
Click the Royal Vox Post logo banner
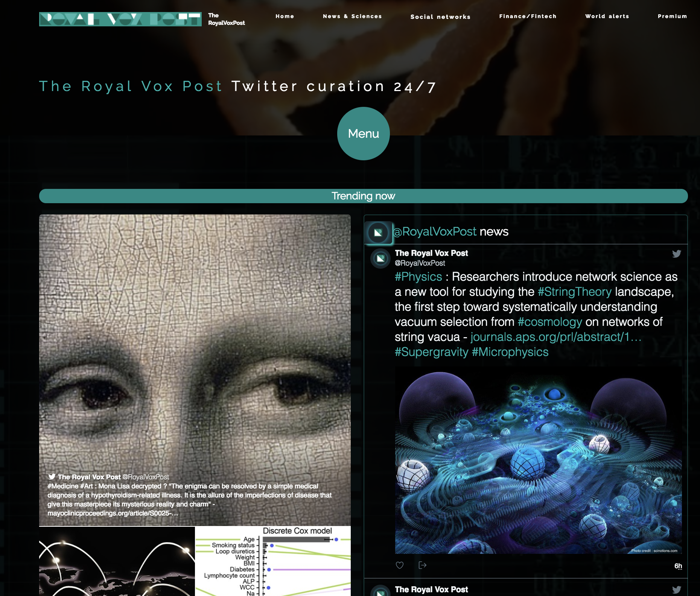[x=120, y=19]
